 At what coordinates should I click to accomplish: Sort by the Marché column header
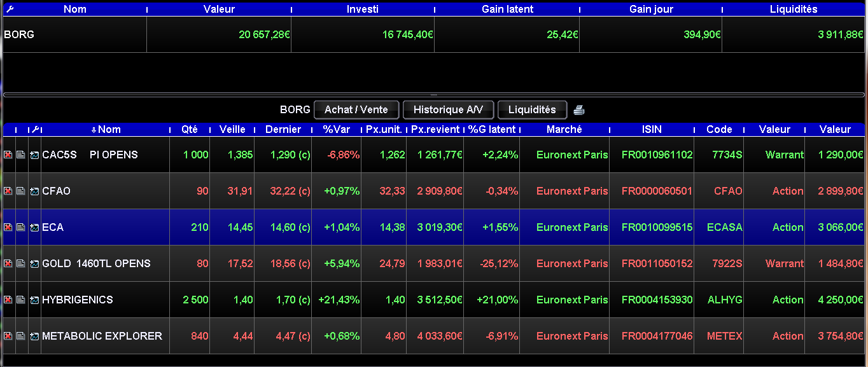click(x=564, y=129)
